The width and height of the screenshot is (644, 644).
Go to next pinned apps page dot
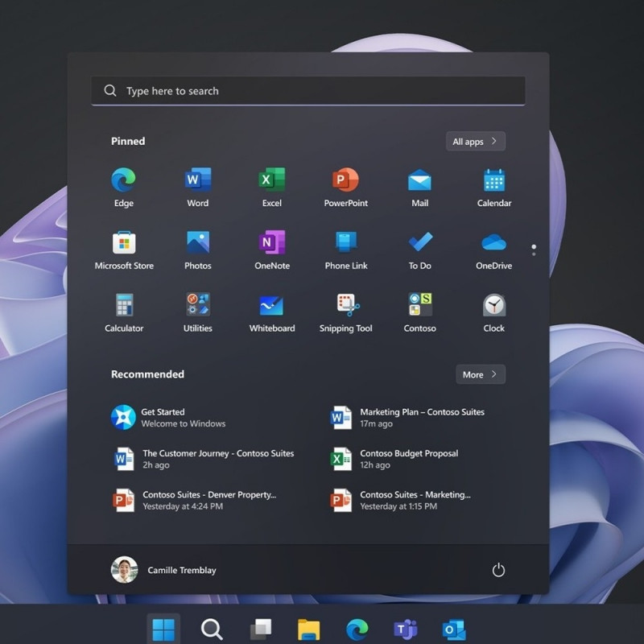pyautogui.click(x=534, y=254)
